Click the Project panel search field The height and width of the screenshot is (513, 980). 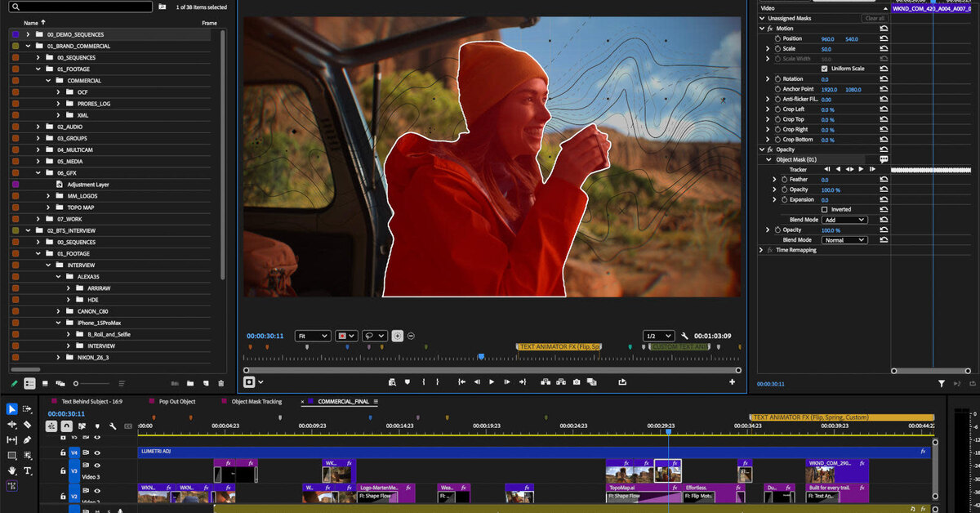pyautogui.click(x=80, y=7)
